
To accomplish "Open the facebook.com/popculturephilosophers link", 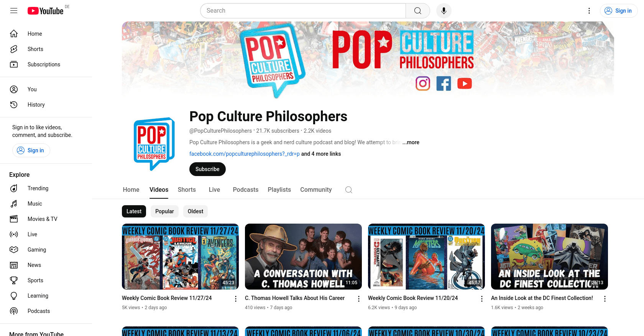I will (245, 154).
